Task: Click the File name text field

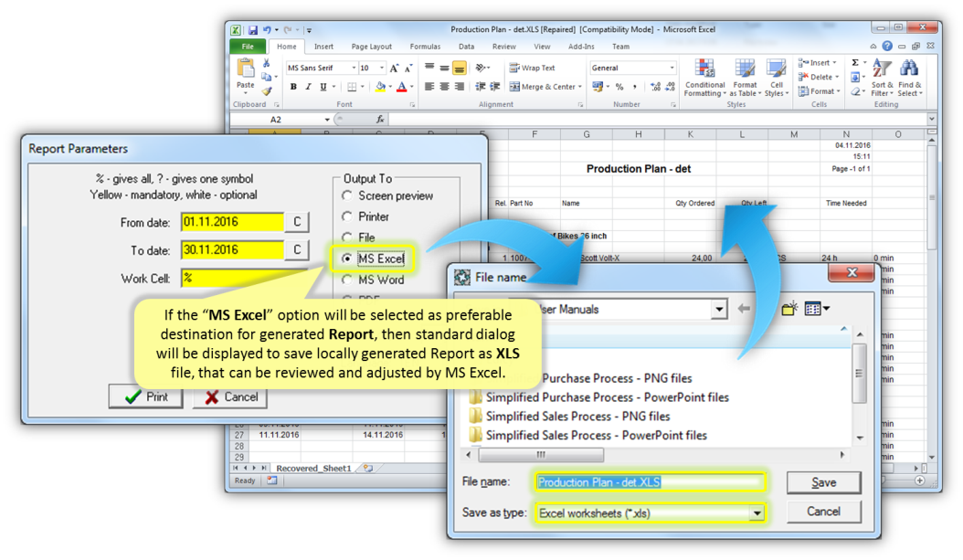Action: tap(651, 482)
